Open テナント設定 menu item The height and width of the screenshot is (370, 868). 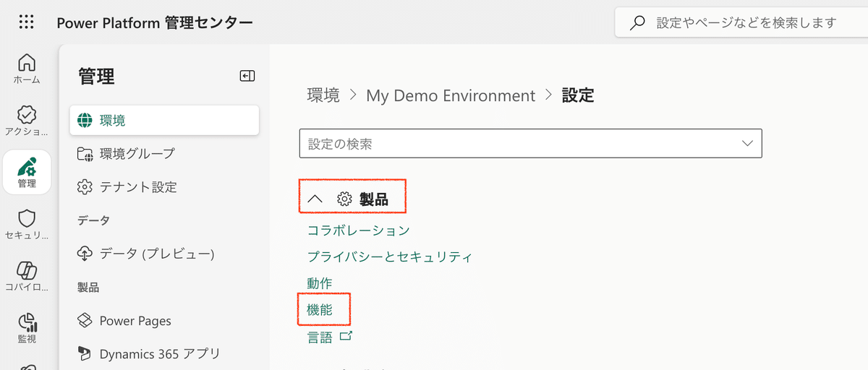[x=137, y=187]
